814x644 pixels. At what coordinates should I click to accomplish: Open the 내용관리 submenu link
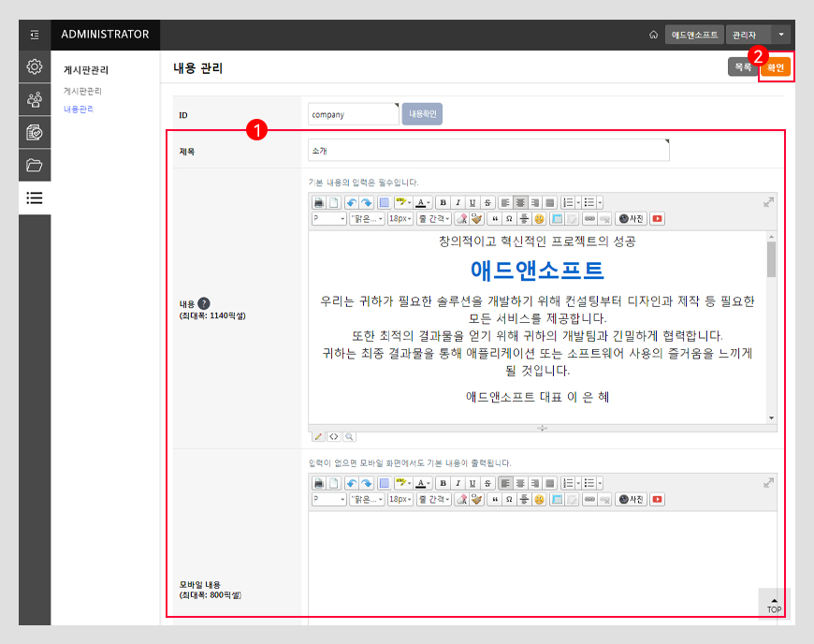click(79, 109)
